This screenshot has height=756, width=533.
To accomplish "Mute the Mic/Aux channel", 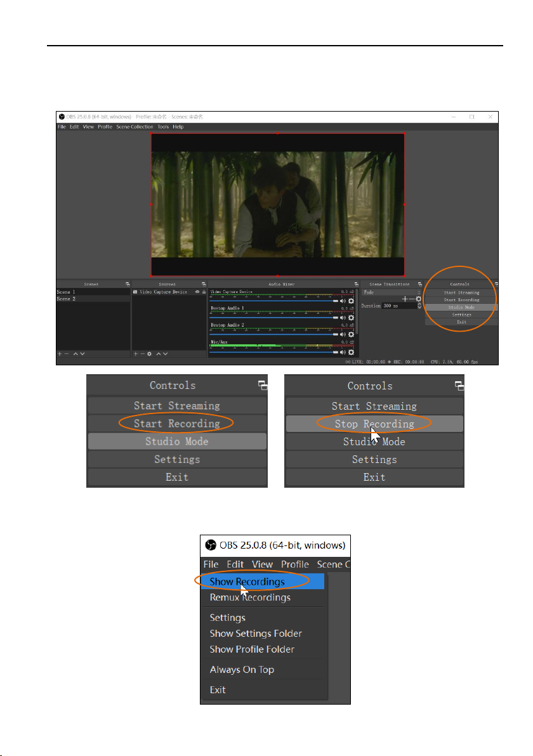I will click(x=343, y=353).
